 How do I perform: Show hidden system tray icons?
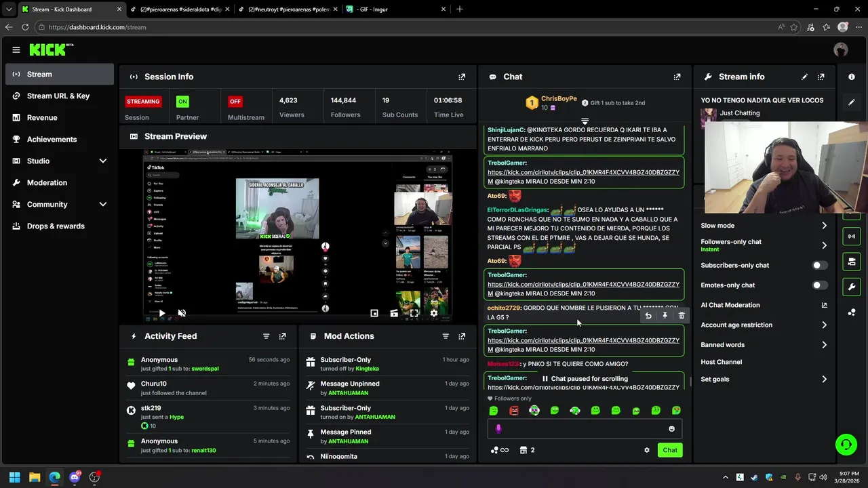pyautogui.click(x=725, y=477)
